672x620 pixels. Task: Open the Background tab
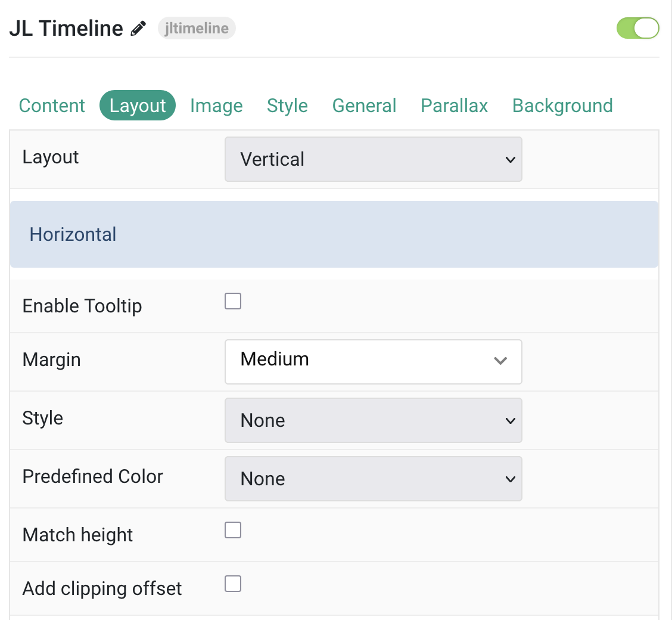point(563,106)
